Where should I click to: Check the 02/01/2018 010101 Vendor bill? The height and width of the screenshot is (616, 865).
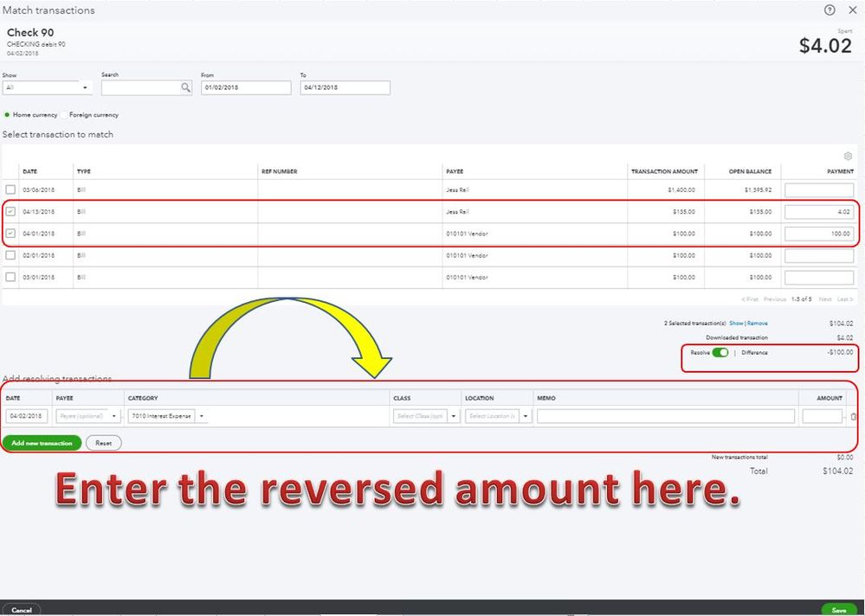pos(10,255)
